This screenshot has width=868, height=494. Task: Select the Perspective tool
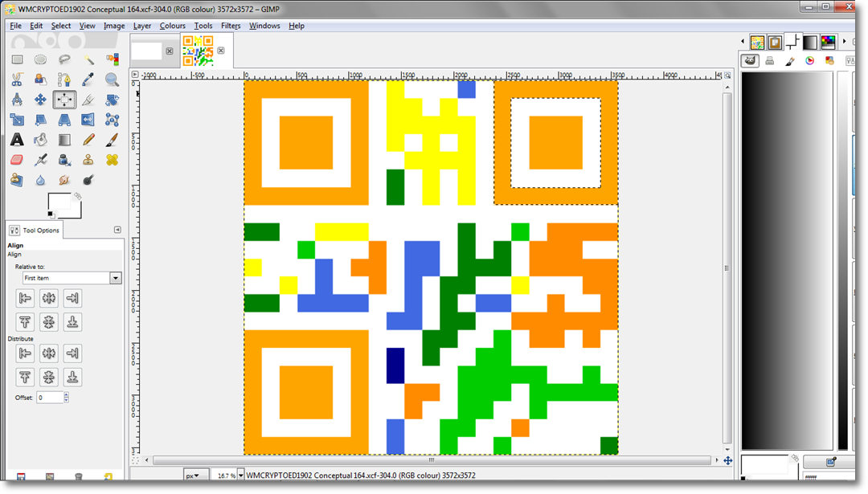click(x=64, y=120)
